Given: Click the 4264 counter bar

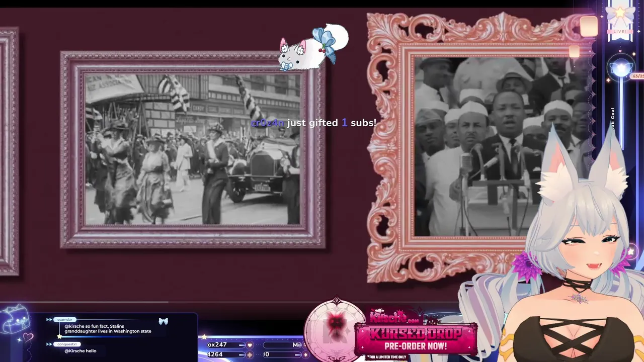Looking at the screenshot, I should [226, 354].
